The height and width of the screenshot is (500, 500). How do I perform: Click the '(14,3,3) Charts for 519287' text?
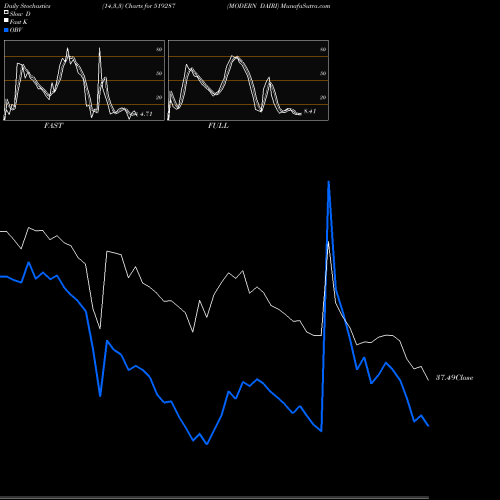coord(139,6)
